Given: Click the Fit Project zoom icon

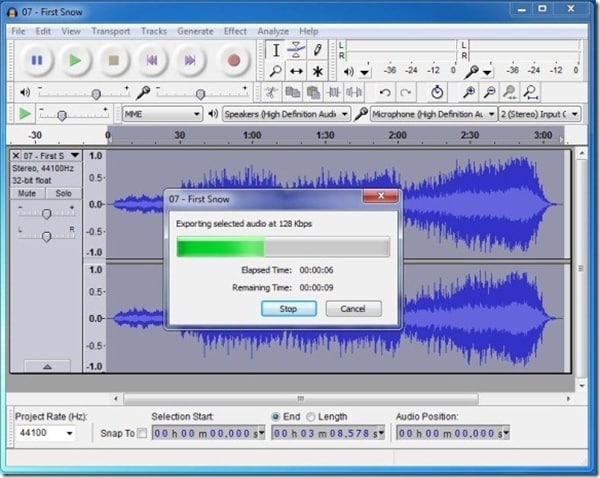Looking at the screenshot, I should (x=531, y=92).
